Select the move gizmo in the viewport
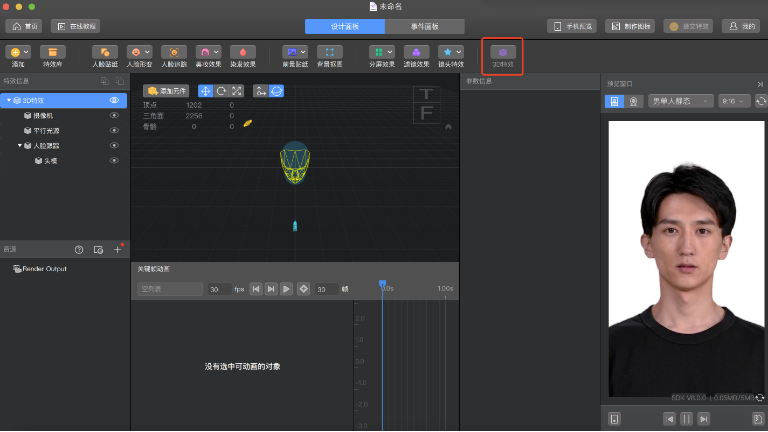Screen dimensions: 768x432 point(205,91)
